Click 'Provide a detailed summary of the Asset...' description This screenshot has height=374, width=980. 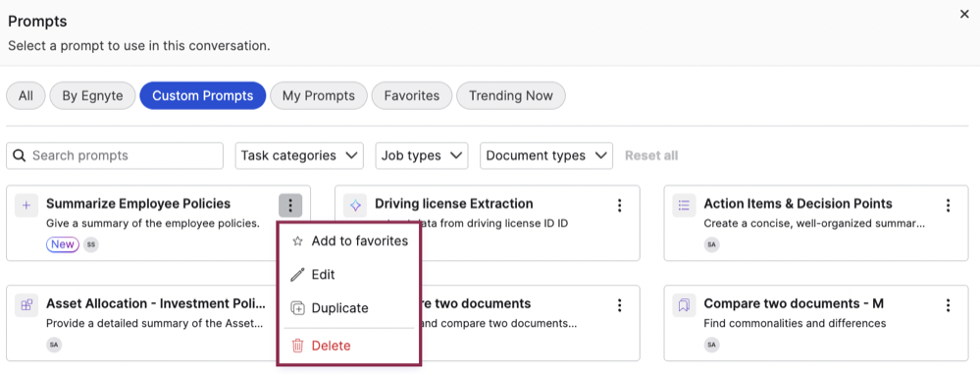[154, 323]
